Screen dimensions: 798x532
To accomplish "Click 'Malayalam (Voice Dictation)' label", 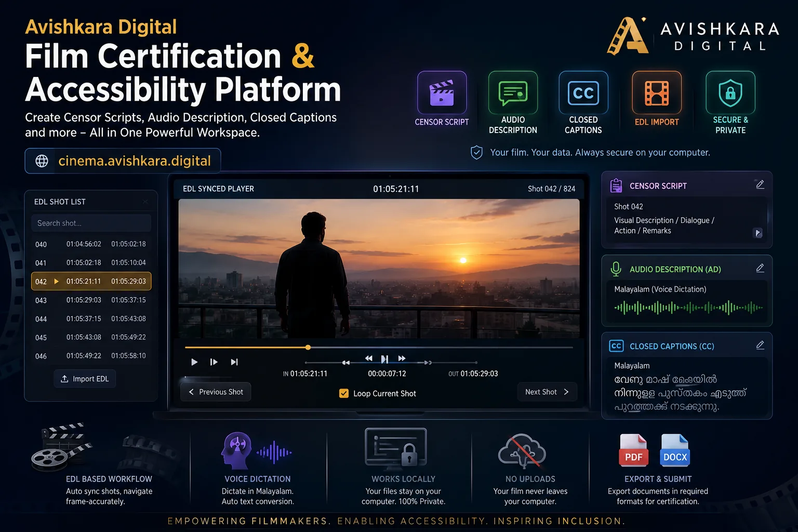I will (660, 289).
